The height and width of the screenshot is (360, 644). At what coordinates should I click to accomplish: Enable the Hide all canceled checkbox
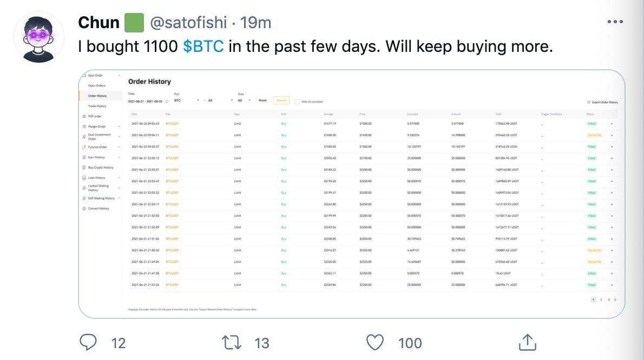pos(298,101)
